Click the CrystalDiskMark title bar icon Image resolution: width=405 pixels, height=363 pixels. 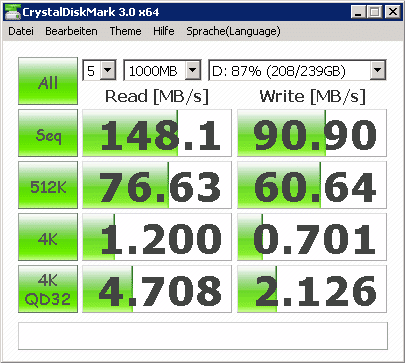pos(13,12)
